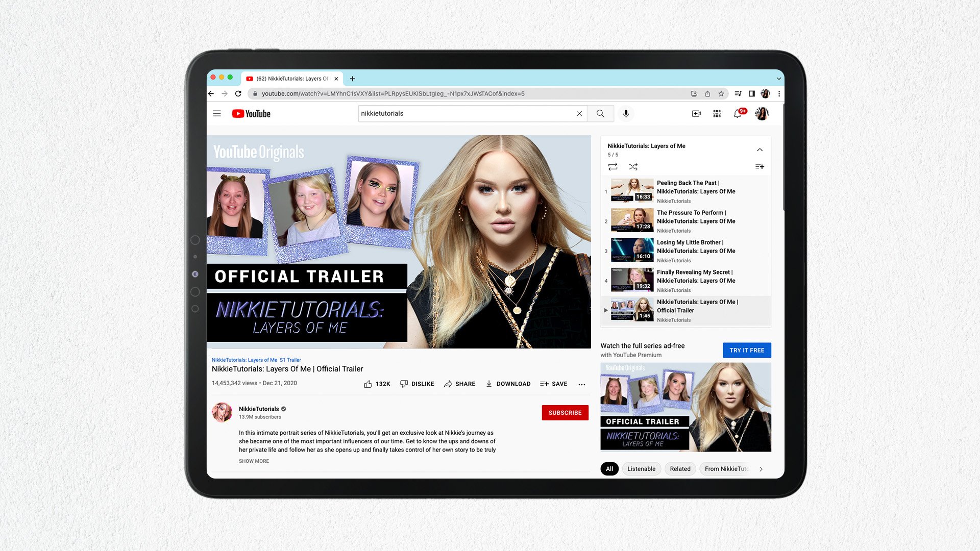Click the main video player

click(399, 242)
